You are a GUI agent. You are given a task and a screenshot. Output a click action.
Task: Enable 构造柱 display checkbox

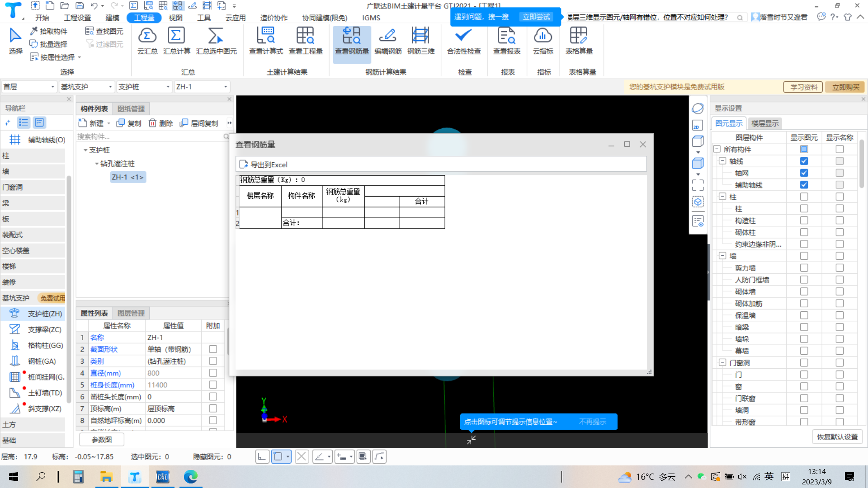[804, 220]
